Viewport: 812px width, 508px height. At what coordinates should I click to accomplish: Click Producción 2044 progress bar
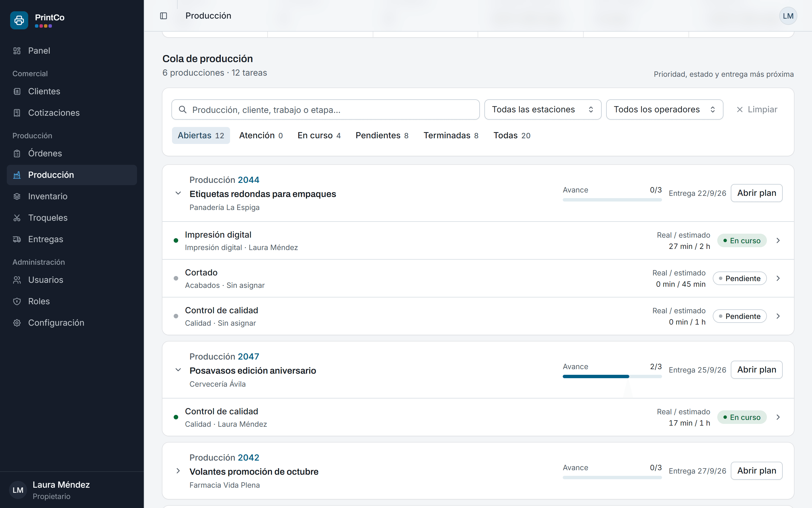tap(612, 200)
